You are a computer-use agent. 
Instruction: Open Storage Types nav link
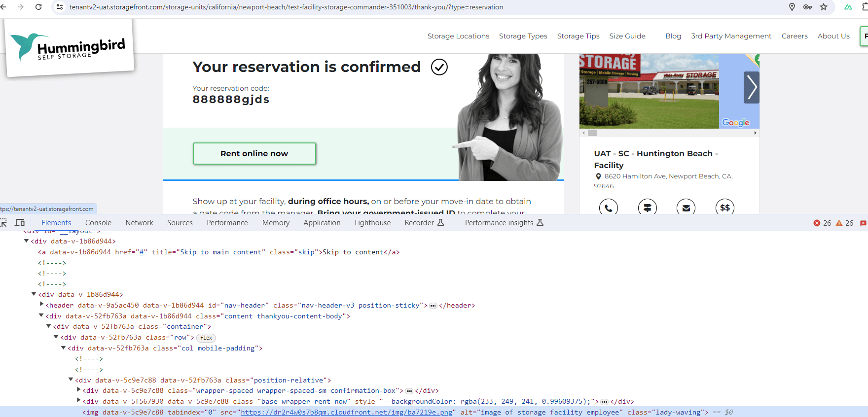coord(523,36)
